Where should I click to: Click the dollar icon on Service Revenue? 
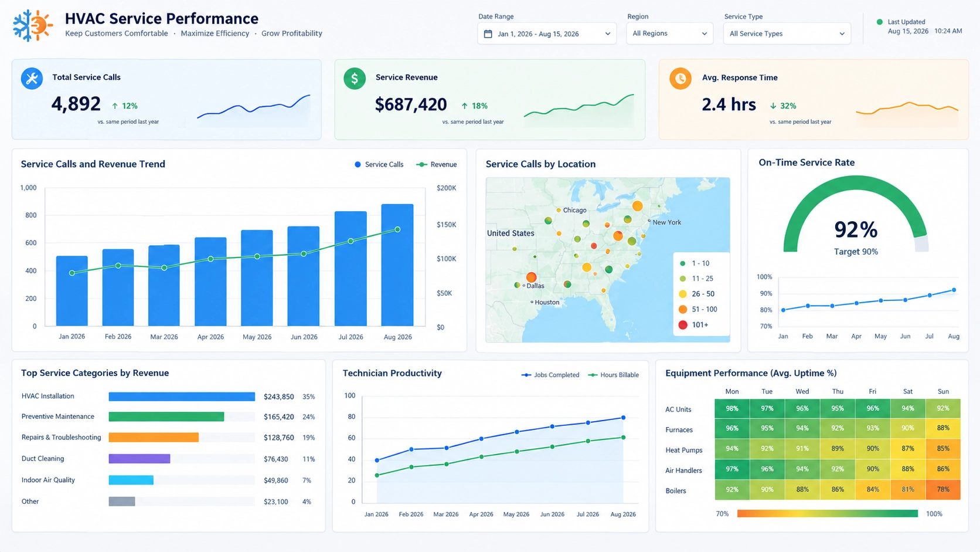355,78
